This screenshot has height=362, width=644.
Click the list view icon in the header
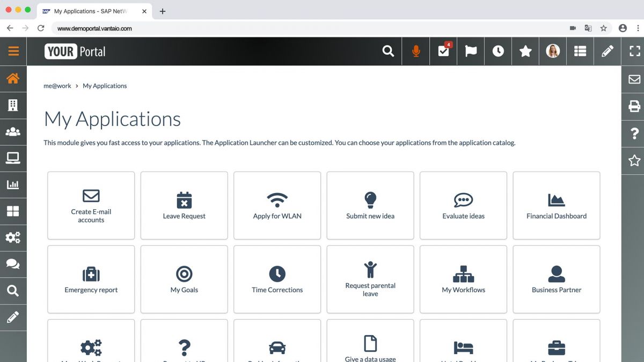pos(580,51)
